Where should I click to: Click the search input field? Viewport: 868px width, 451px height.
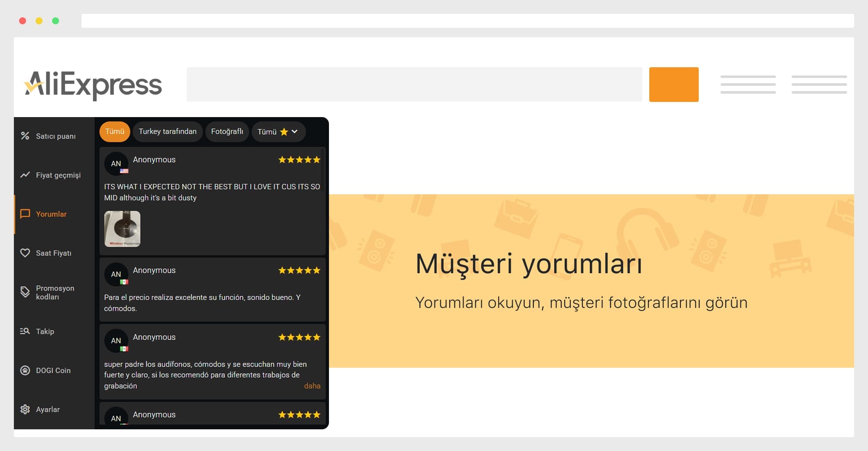pyautogui.click(x=414, y=84)
